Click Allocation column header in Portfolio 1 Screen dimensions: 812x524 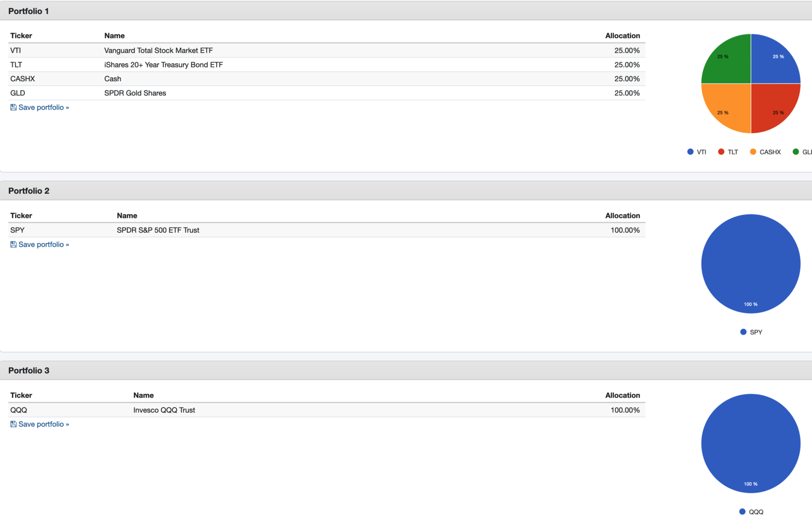[622, 36]
